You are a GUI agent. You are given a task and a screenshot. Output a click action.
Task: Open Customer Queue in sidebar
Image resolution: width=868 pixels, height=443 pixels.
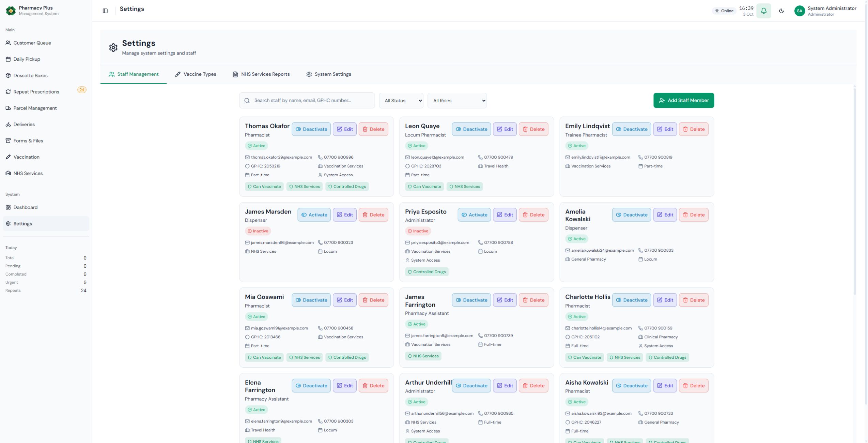click(x=46, y=43)
